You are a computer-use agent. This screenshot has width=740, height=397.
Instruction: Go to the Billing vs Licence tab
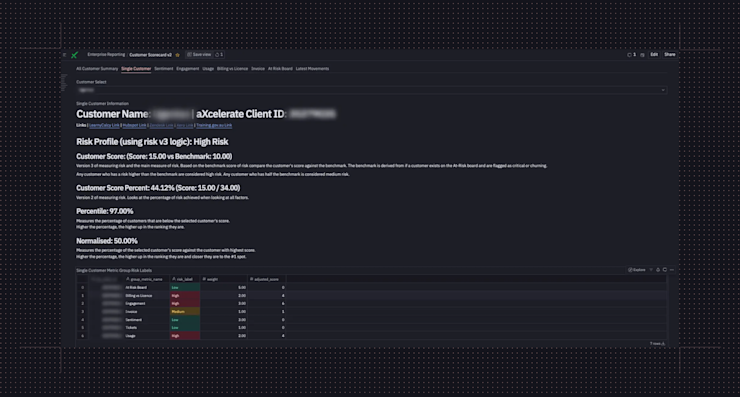click(232, 69)
